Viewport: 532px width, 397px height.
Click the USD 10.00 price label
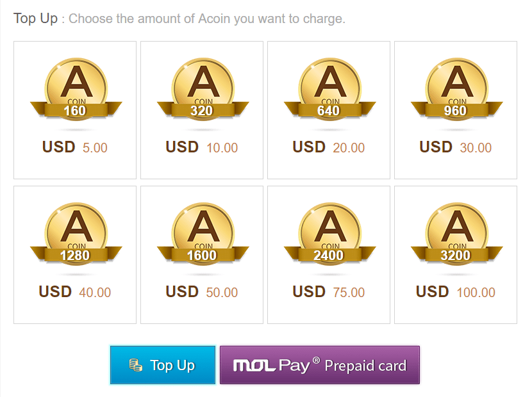202,147
